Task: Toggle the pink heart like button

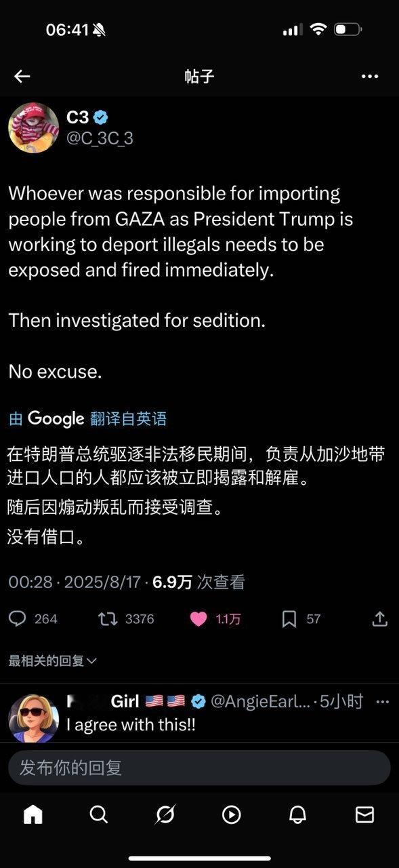Action: [x=198, y=618]
